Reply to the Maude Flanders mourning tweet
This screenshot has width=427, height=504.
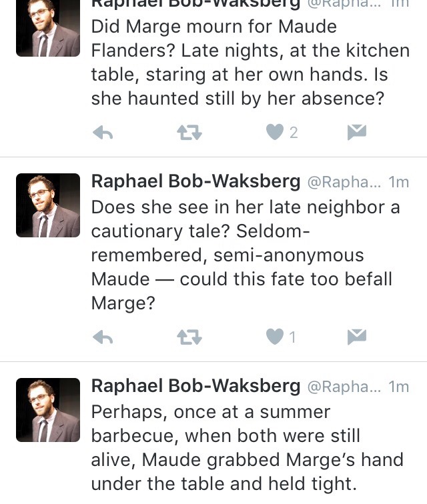tap(102, 133)
